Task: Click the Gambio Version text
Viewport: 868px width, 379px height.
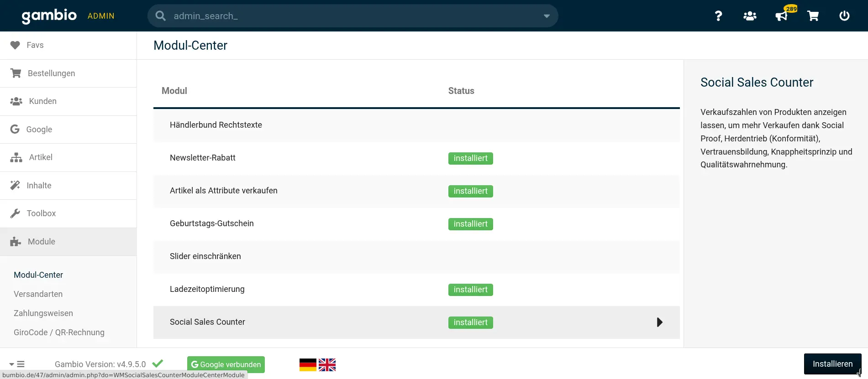Action: coord(100,364)
